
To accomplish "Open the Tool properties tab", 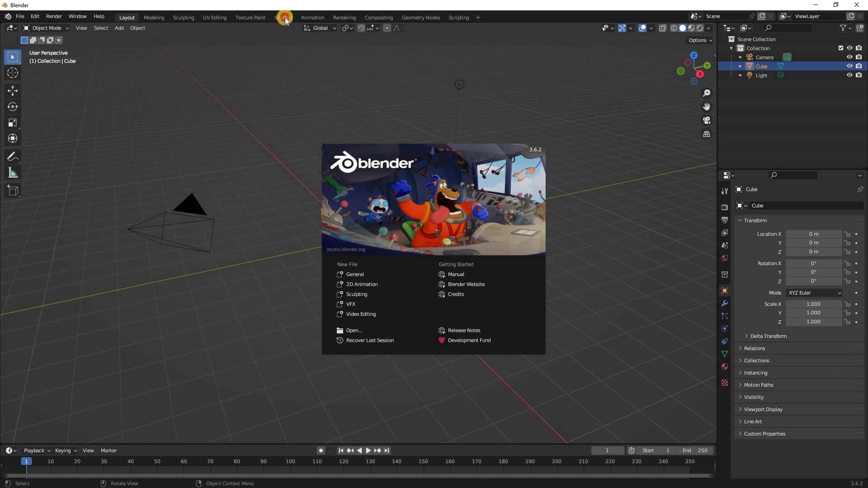I will tap(725, 191).
